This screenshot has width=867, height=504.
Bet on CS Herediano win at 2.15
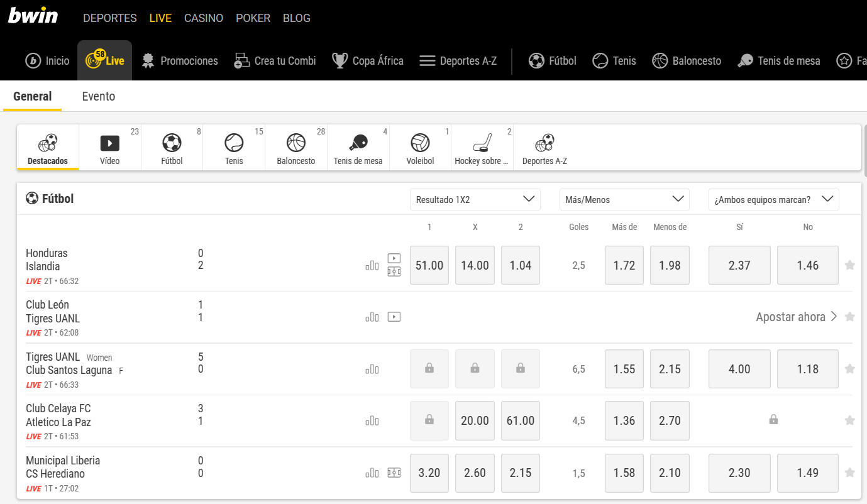(x=521, y=473)
